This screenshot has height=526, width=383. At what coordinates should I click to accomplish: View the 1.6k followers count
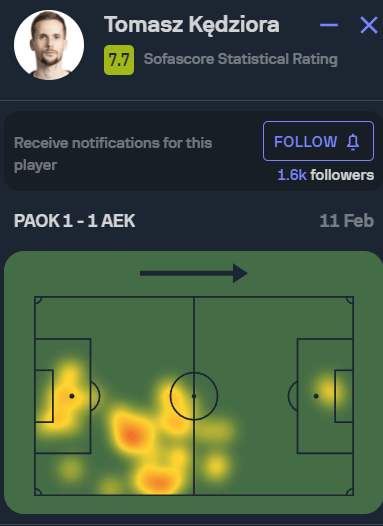[326, 175]
